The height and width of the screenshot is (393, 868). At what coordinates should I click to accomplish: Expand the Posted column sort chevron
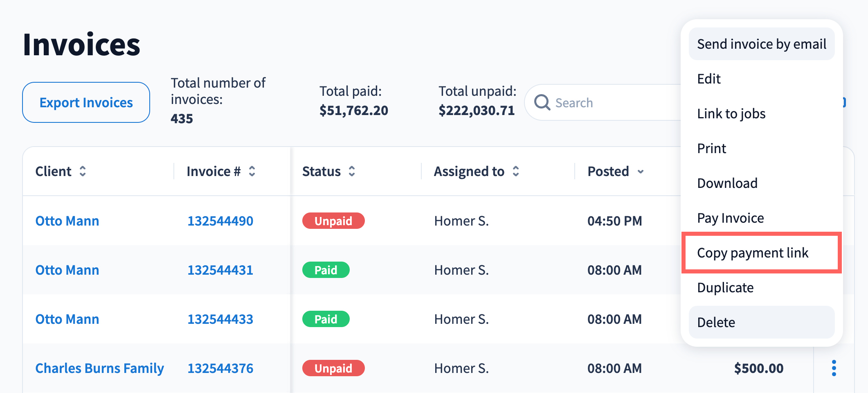coord(641,172)
